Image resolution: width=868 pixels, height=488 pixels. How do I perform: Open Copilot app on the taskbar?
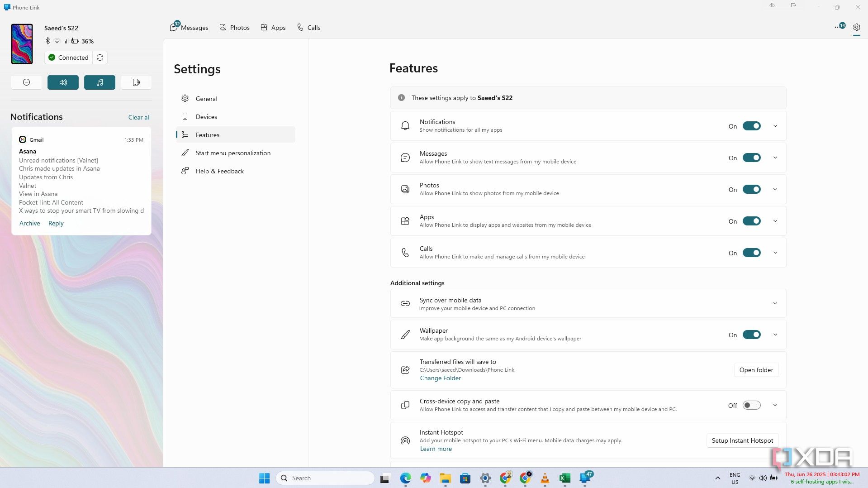coord(425,478)
